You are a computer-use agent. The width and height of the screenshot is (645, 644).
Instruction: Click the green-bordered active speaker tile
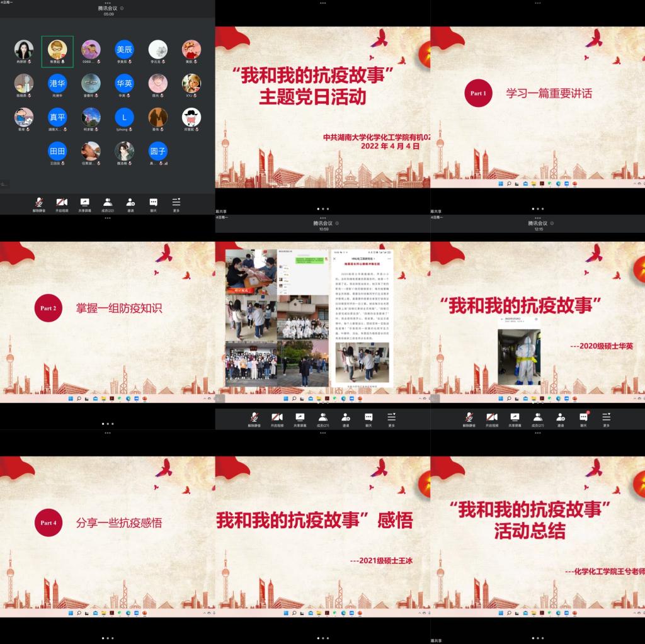tap(57, 50)
